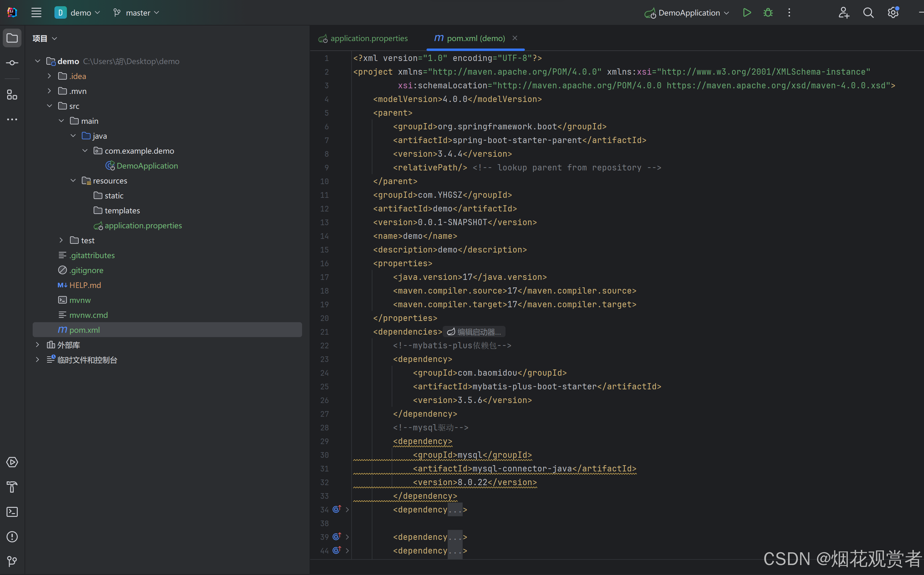924x575 pixels.
Task: Open the Run tool window
Action: pos(12,462)
